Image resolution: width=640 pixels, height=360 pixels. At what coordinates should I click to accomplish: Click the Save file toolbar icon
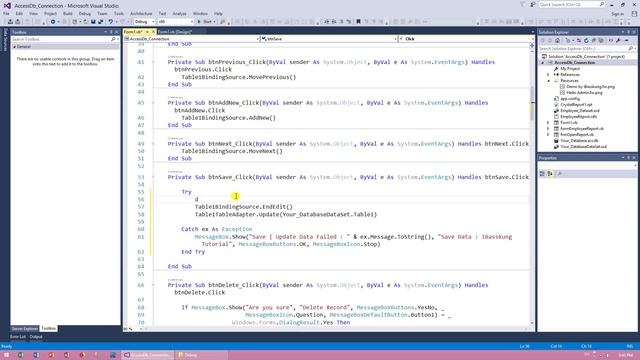(93, 22)
